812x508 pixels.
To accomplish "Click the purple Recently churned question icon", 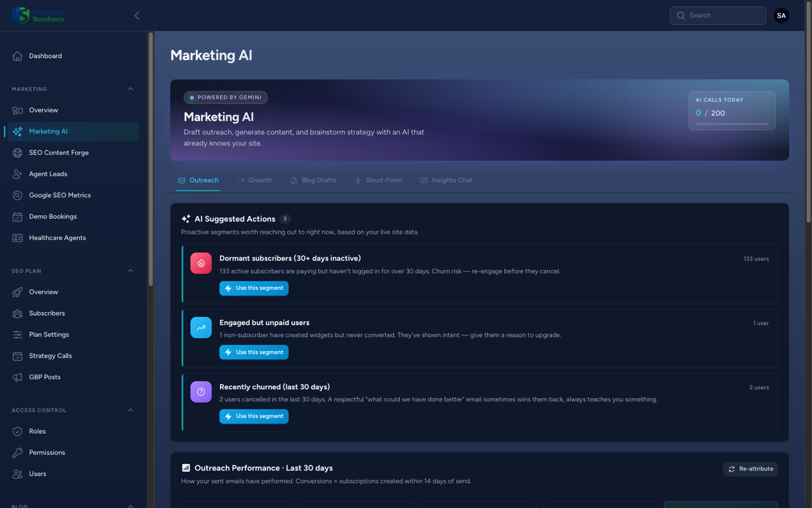I will click(x=201, y=392).
